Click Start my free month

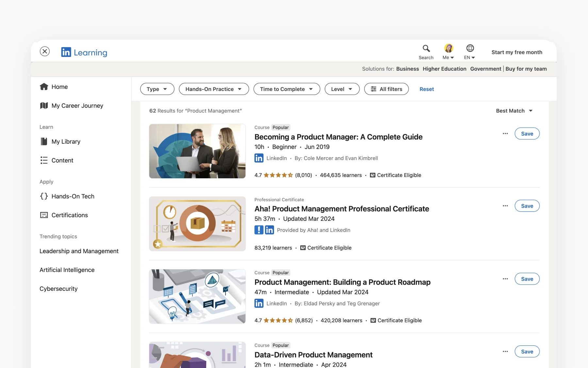click(517, 52)
